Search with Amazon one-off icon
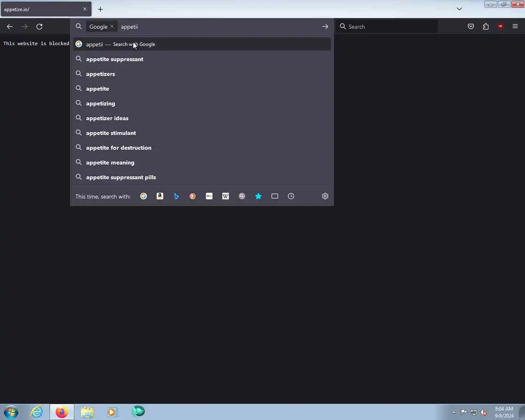 tap(160, 196)
